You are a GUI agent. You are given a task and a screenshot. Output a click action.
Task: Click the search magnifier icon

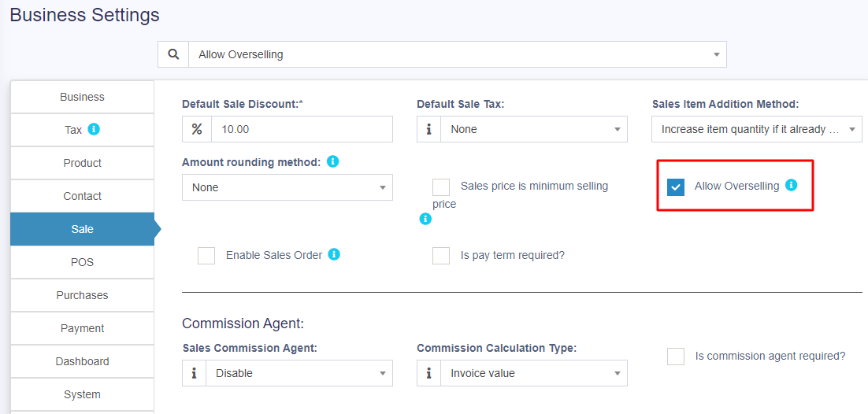pyautogui.click(x=173, y=54)
